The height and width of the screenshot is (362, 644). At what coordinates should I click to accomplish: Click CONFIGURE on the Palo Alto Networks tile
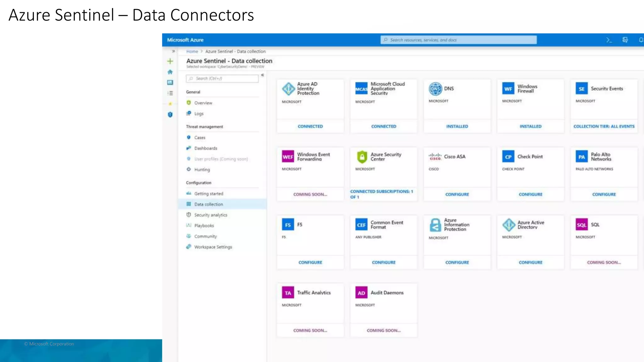coord(604,195)
